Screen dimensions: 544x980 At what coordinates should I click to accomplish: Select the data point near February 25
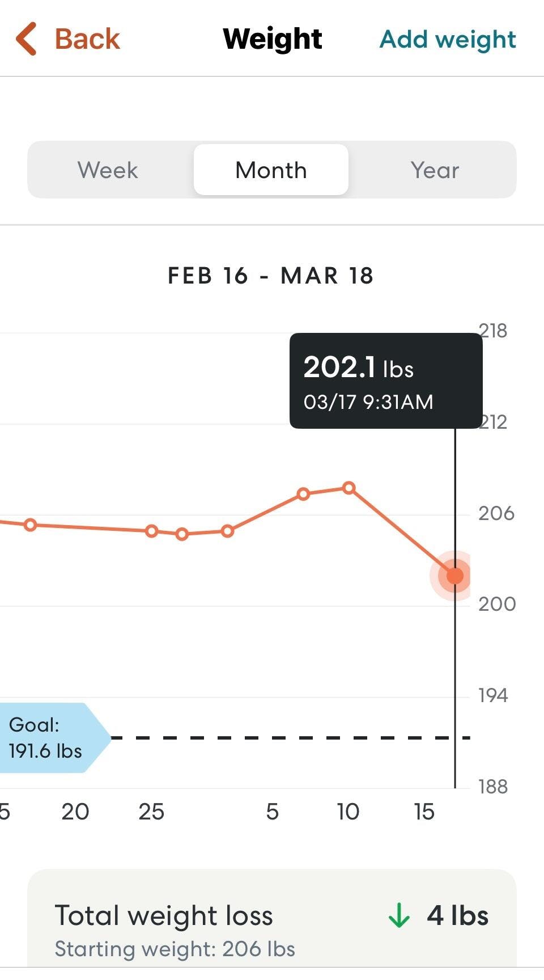pyautogui.click(x=151, y=531)
